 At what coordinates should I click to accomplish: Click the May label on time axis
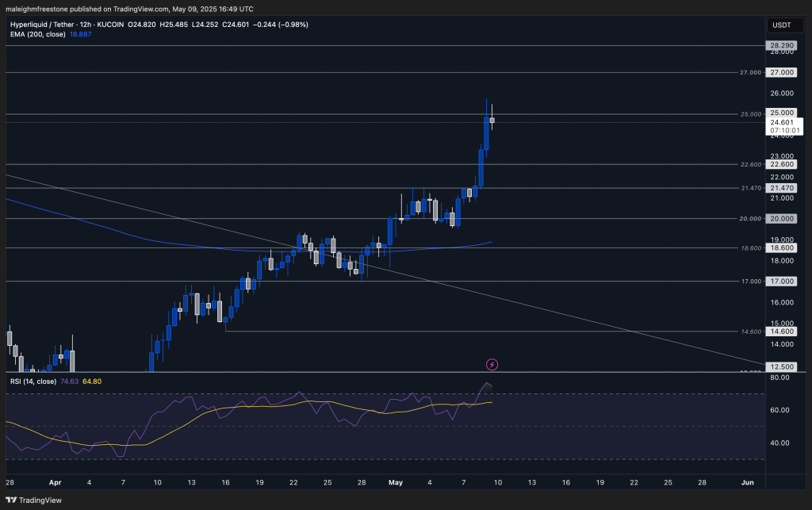coord(398,481)
